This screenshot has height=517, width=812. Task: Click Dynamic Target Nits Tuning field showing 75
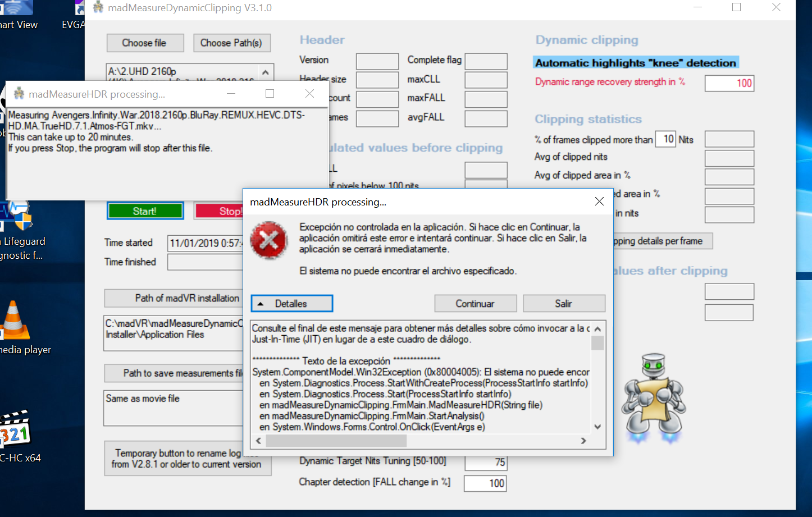pos(486,462)
